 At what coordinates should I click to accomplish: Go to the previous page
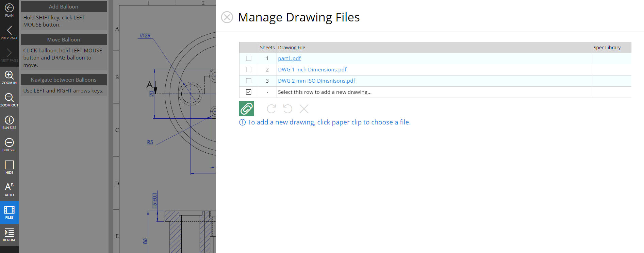click(9, 33)
